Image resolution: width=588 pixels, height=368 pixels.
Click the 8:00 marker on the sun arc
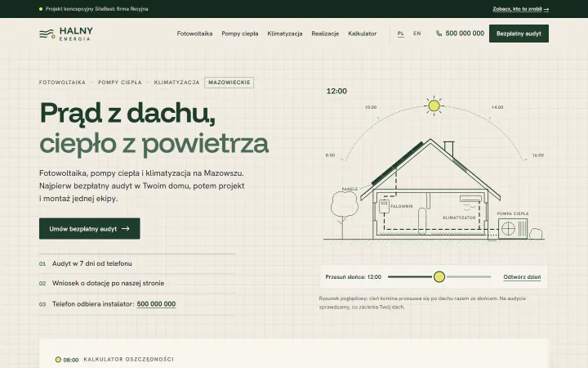(x=330, y=155)
